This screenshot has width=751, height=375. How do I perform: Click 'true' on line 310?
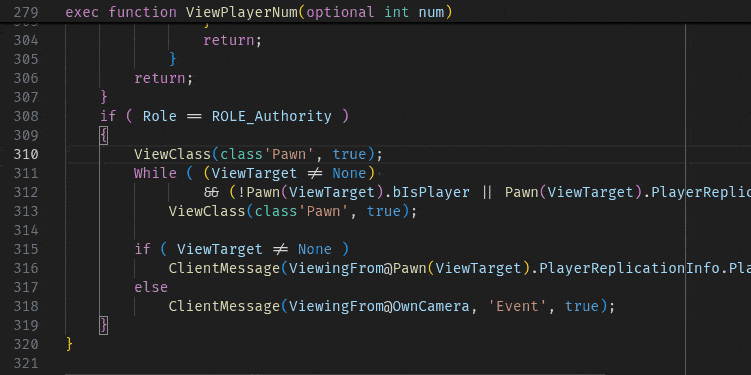(349, 154)
